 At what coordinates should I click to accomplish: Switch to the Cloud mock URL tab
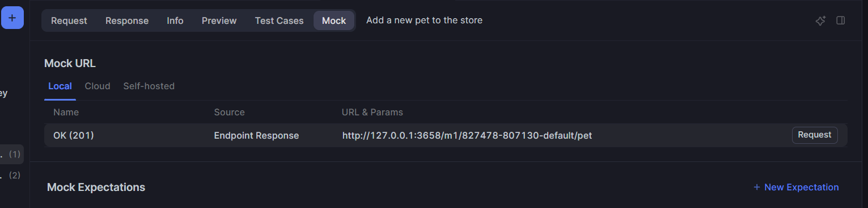click(x=98, y=86)
